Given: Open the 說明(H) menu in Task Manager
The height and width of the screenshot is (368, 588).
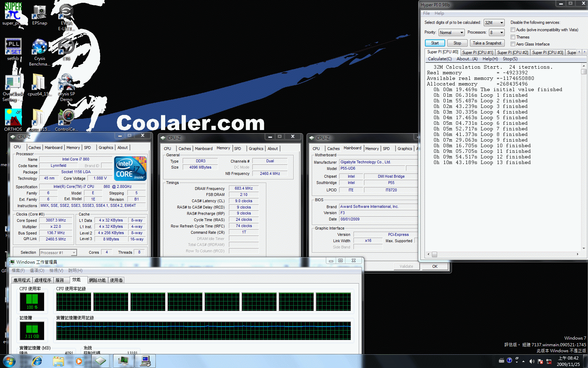Looking at the screenshot, I should point(75,271).
